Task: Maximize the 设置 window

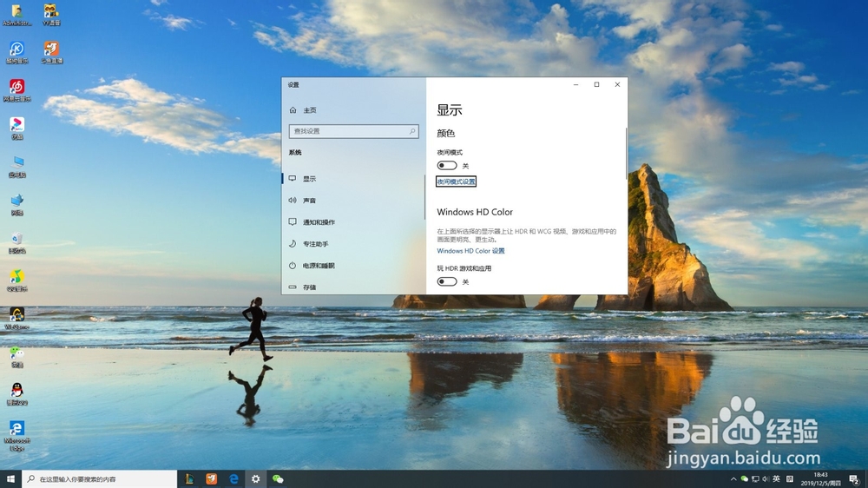Action: tap(597, 85)
